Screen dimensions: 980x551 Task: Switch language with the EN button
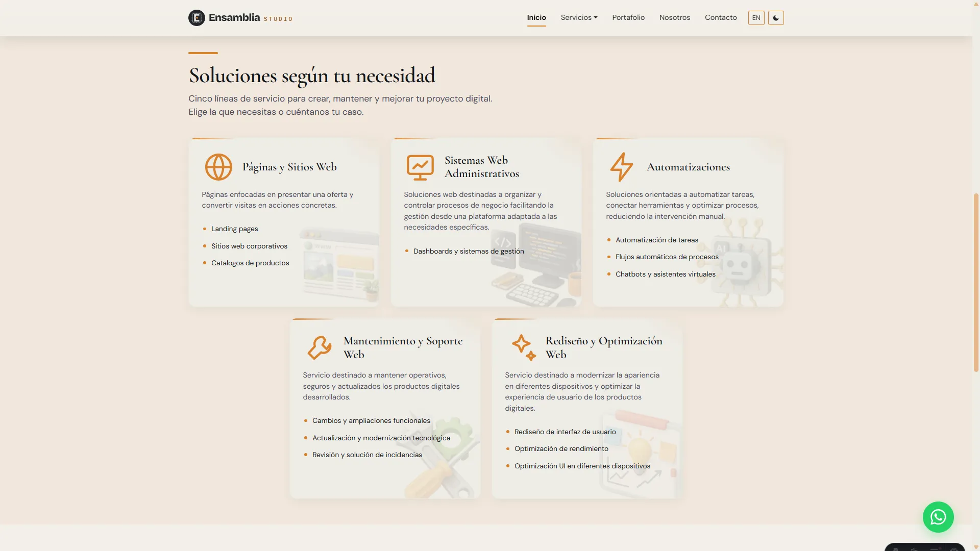(756, 18)
